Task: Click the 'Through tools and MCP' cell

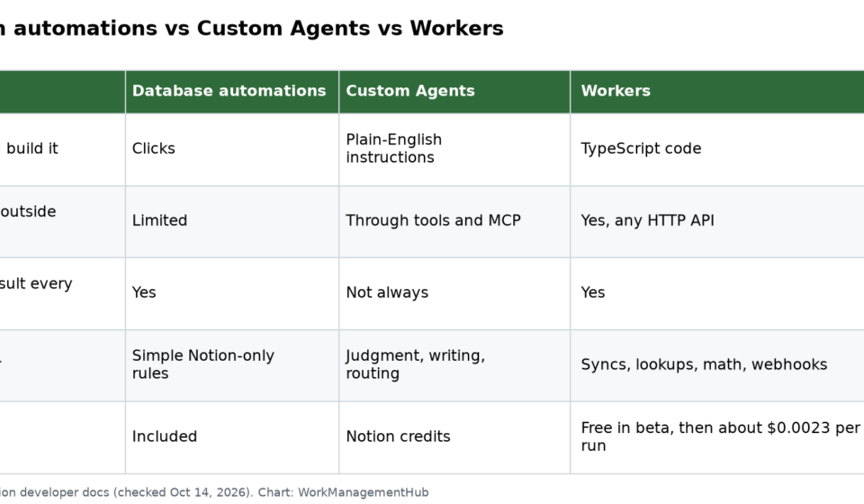Action: coord(454,221)
